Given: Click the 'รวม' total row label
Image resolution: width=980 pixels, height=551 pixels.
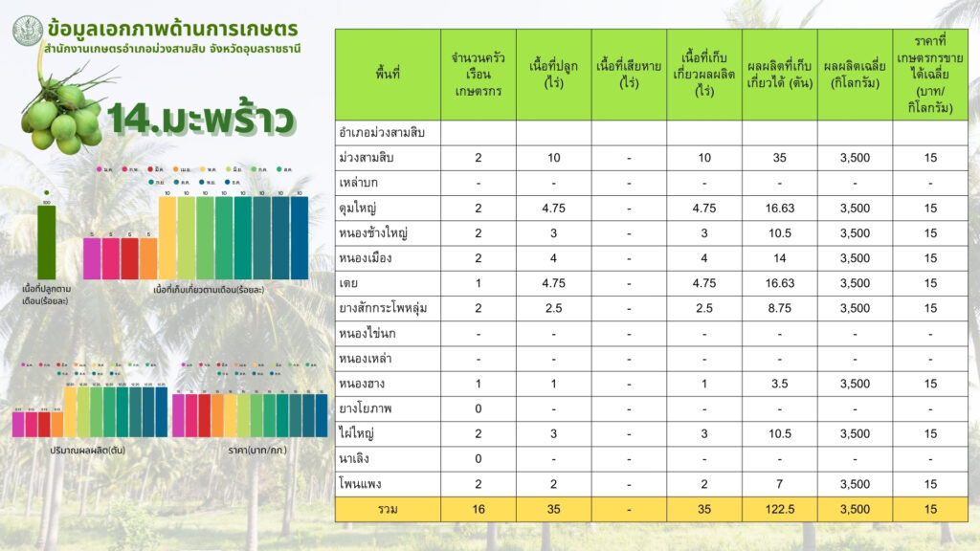Looking at the screenshot, I should pyautogui.click(x=388, y=509).
